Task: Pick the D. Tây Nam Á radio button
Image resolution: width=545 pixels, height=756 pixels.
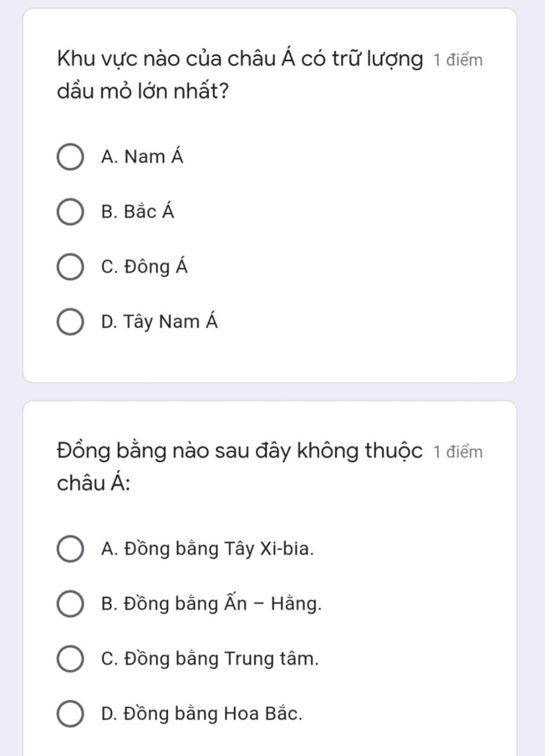Action: point(70,322)
